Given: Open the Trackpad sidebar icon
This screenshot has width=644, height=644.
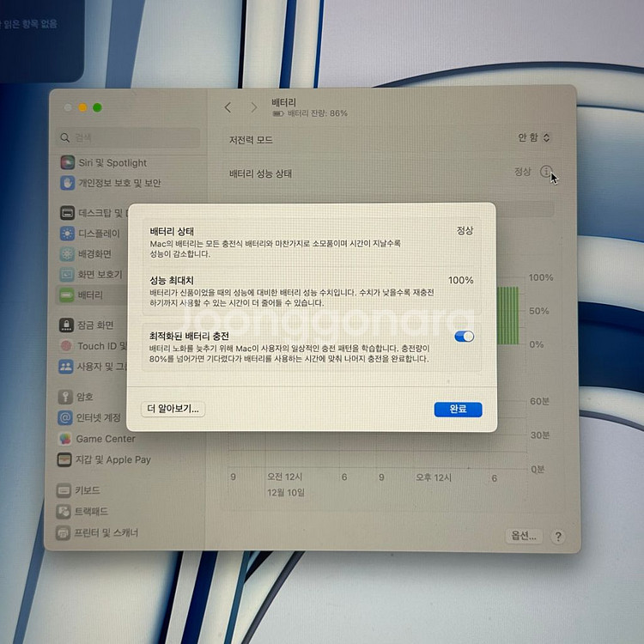Looking at the screenshot, I should pos(64,512).
